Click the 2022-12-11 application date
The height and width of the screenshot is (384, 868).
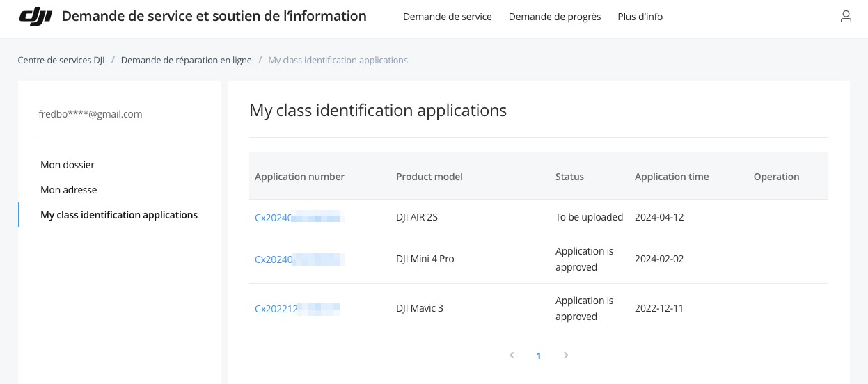659,308
